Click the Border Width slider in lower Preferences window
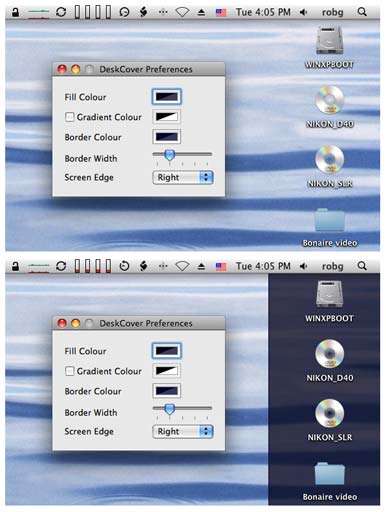Viewport: 386px width, 512px height. click(182, 409)
